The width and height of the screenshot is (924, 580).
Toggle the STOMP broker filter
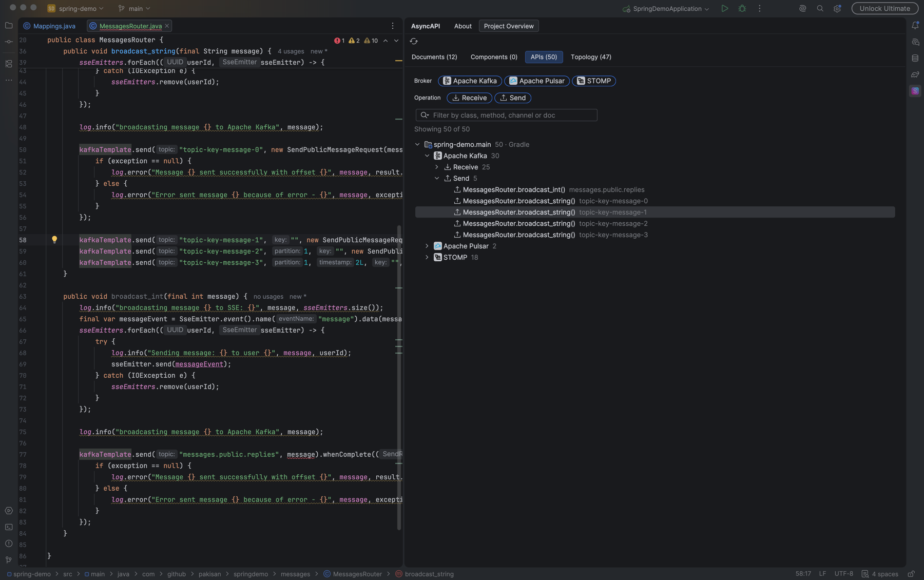(594, 81)
